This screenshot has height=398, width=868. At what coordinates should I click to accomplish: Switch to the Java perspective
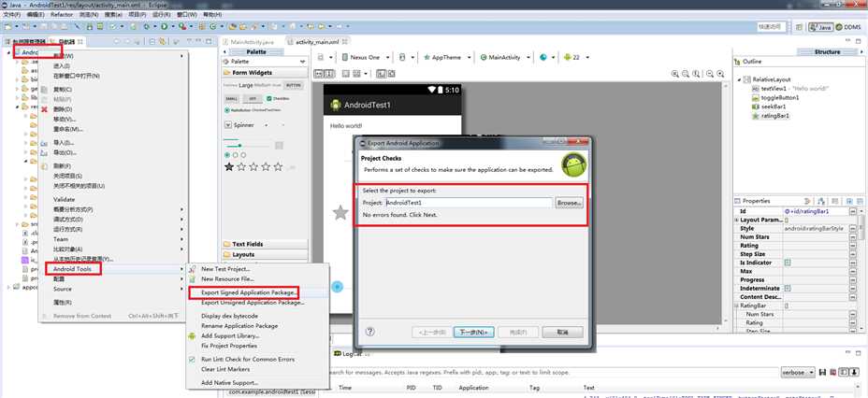click(x=820, y=26)
